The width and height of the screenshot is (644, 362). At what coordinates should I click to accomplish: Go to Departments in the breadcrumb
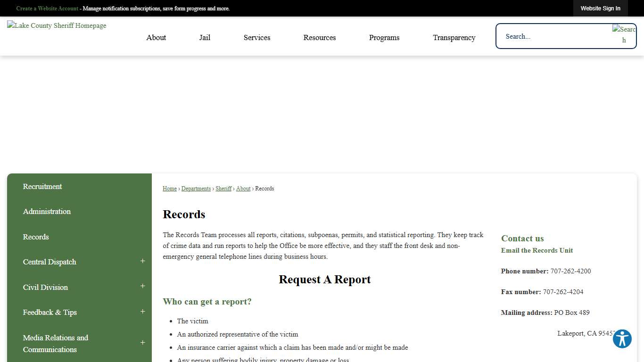[x=196, y=189]
